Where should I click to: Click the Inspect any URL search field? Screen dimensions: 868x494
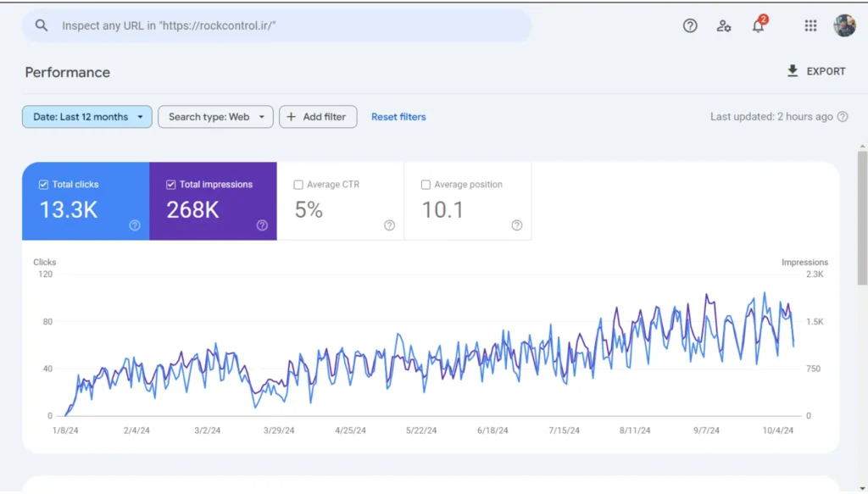click(277, 25)
